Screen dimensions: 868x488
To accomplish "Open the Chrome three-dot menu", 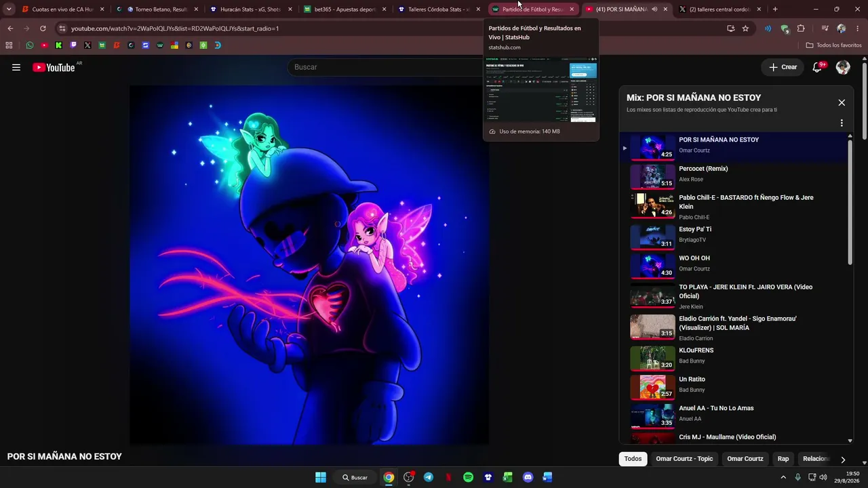I will coord(858,28).
